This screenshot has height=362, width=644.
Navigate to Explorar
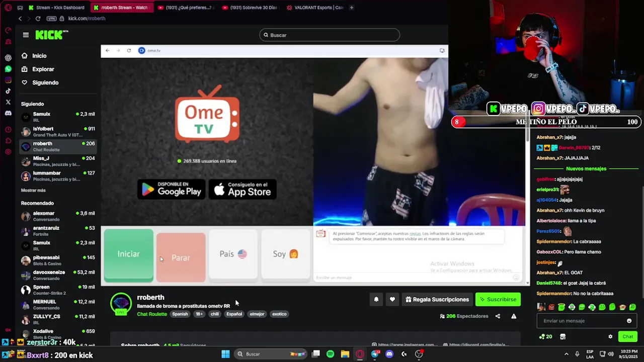43,69
